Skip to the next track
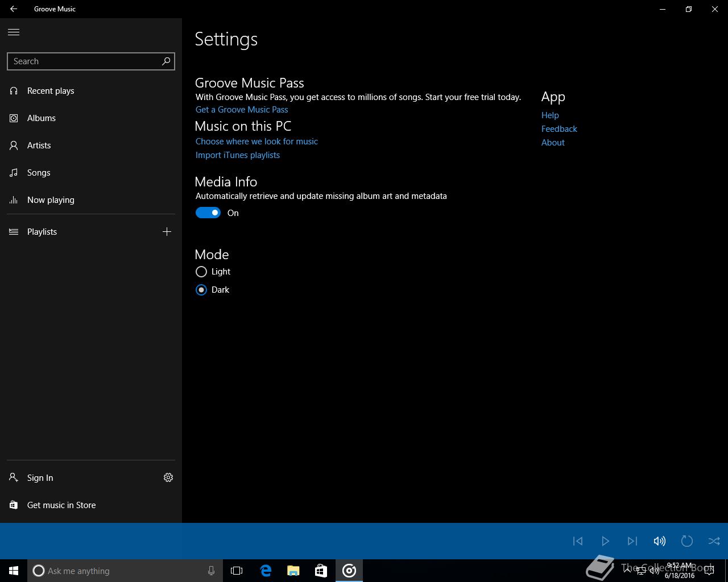The width and height of the screenshot is (728, 582). pos(632,541)
